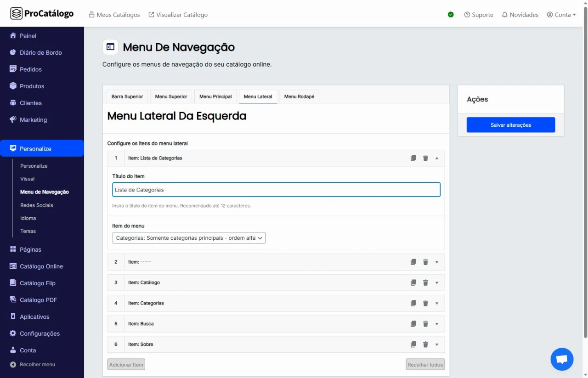Open the live chat bubble
Screen dimensions: 588x378
(x=562, y=359)
